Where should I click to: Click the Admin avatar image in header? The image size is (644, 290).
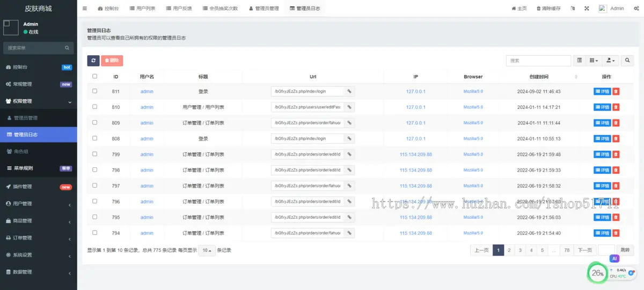(x=603, y=9)
